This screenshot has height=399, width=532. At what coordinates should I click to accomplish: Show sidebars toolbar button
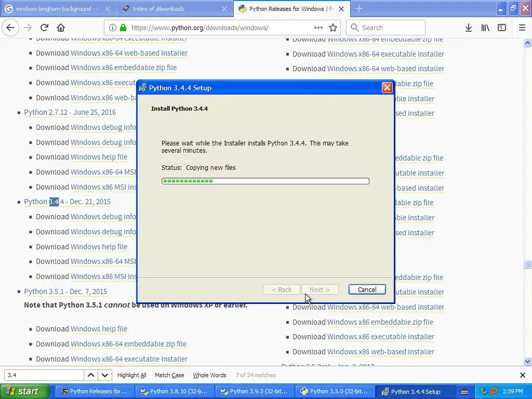click(502, 28)
